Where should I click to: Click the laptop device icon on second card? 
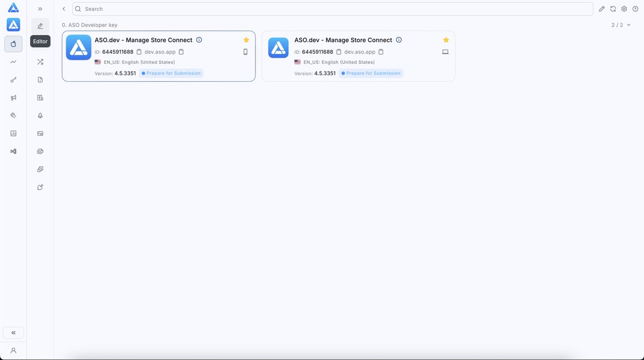445,52
